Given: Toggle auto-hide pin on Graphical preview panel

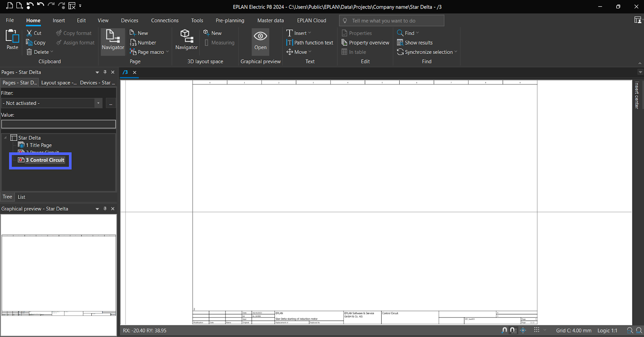Looking at the screenshot, I should 105,209.
